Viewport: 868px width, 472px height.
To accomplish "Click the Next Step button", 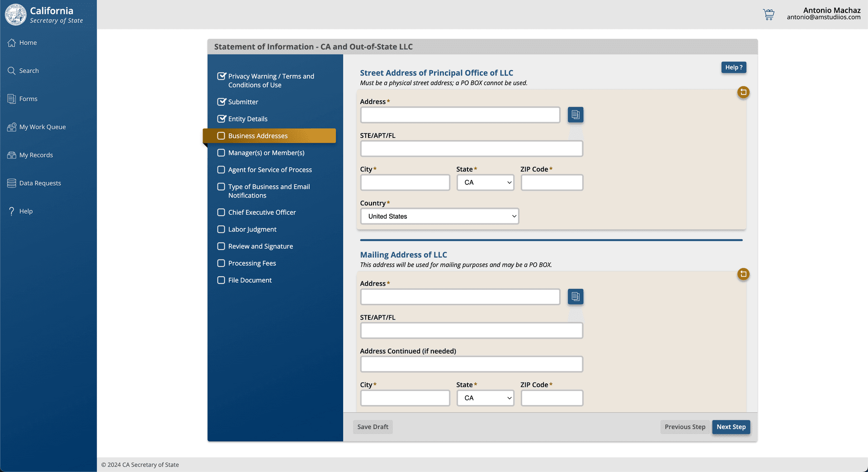I will [x=731, y=427].
